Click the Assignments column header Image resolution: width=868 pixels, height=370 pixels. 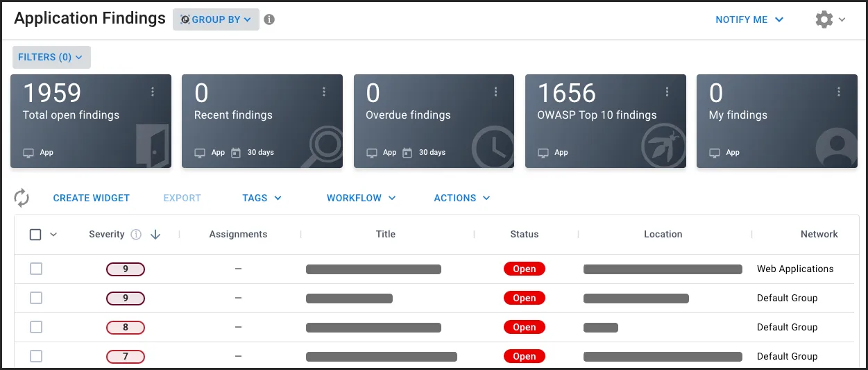[238, 235]
